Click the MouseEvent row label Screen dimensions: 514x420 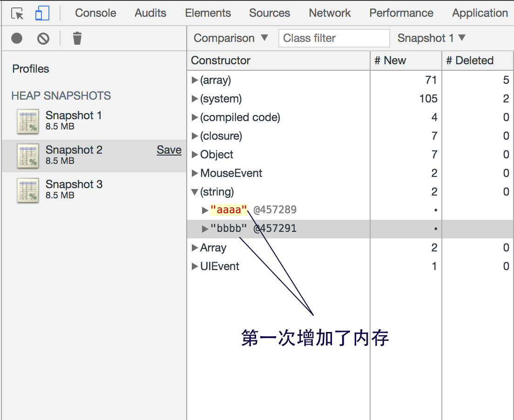(231, 173)
